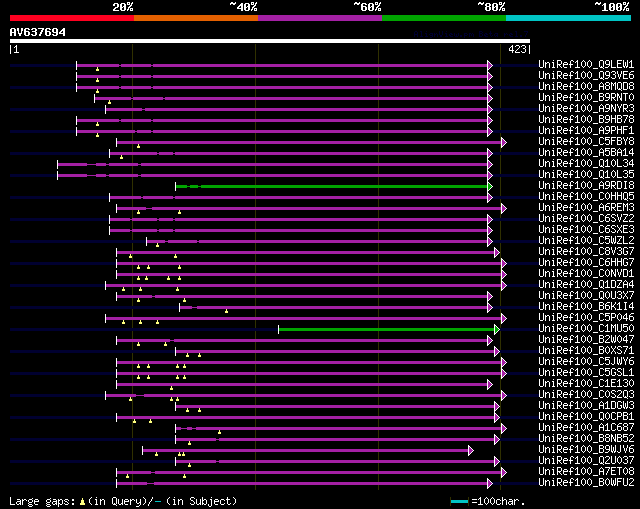Select the UniRef100_C6SXE3 label

tap(586, 230)
